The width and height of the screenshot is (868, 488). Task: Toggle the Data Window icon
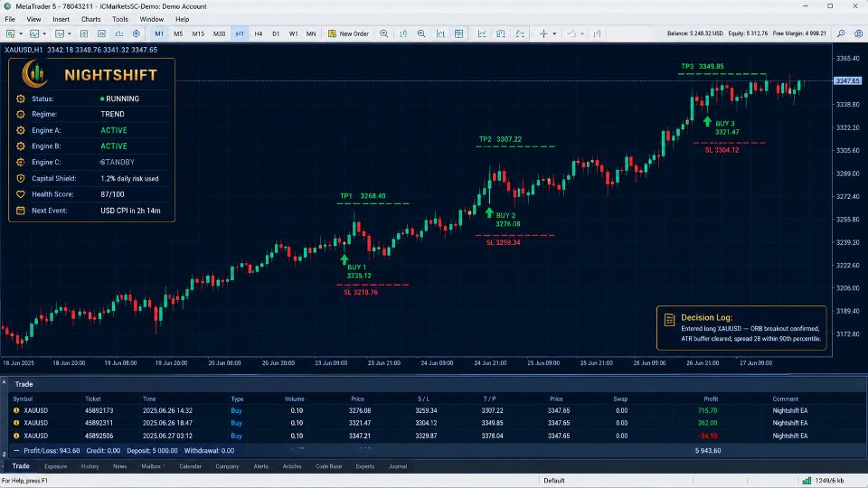click(x=102, y=33)
